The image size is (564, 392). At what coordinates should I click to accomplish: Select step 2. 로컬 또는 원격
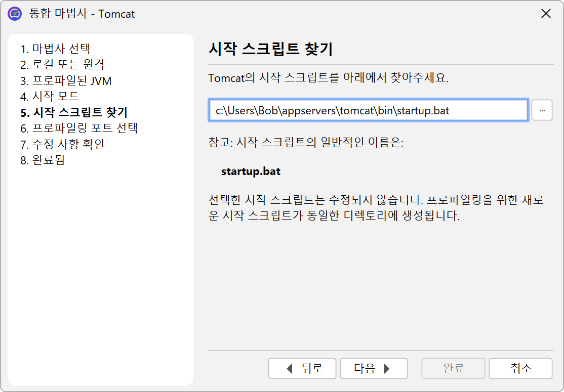(x=63, y=64)
